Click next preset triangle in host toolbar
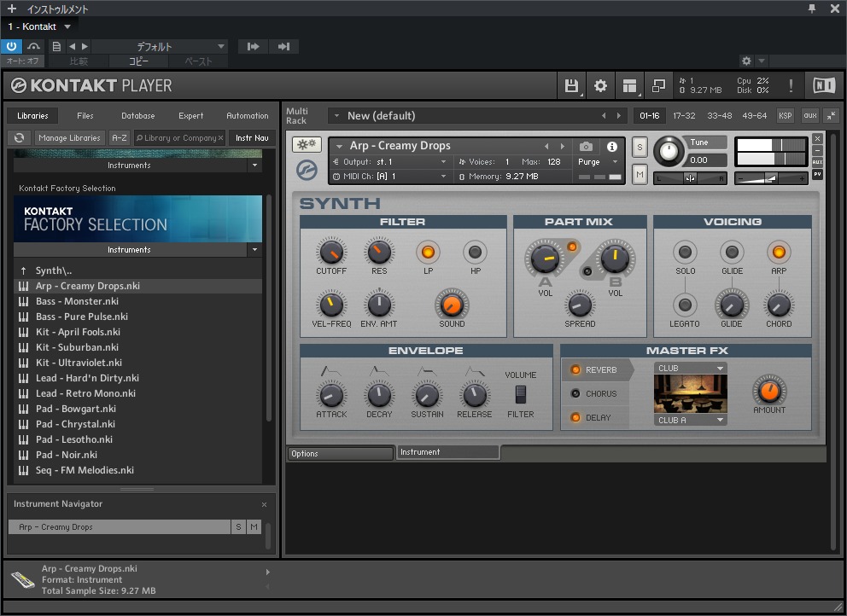Viewport: 847px width, 616px height. click(85, 46)
